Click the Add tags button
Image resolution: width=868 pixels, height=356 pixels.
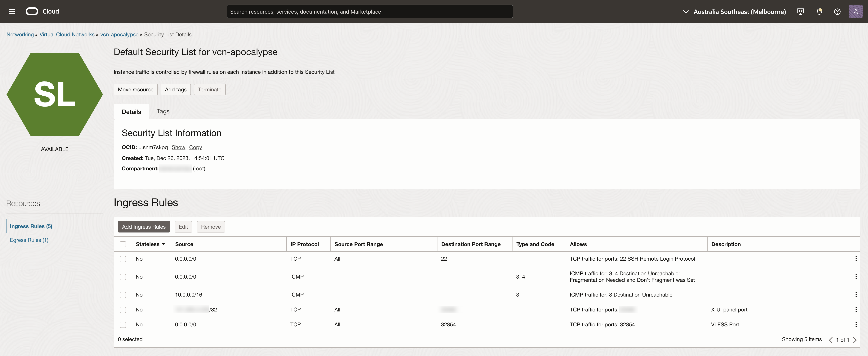pyautogui.click(x=176, y=89)
